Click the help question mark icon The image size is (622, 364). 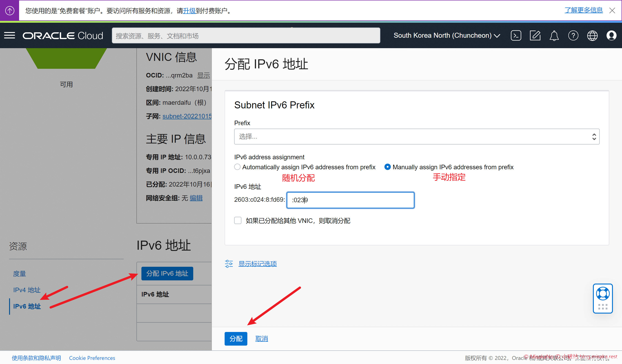(573, 35)
